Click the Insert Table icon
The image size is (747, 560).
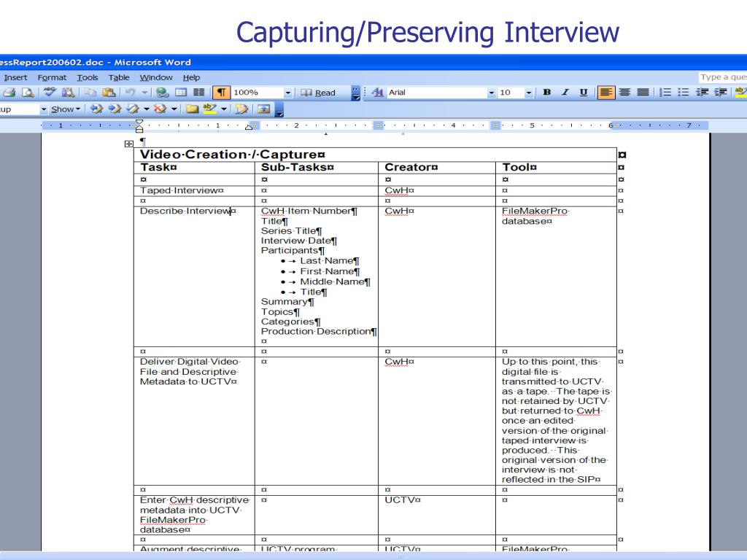click(x=181, y=93)
